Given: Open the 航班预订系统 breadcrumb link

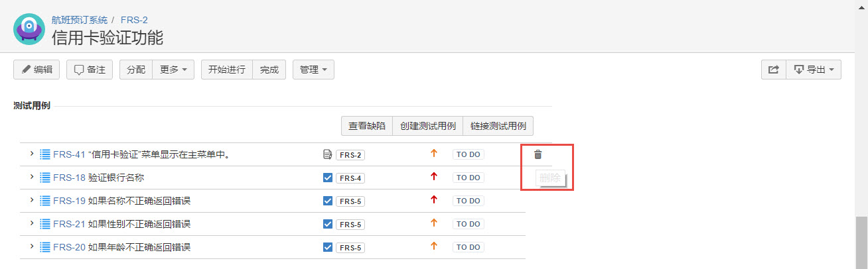Looking at the screenshot, I should tap(80, 20).
